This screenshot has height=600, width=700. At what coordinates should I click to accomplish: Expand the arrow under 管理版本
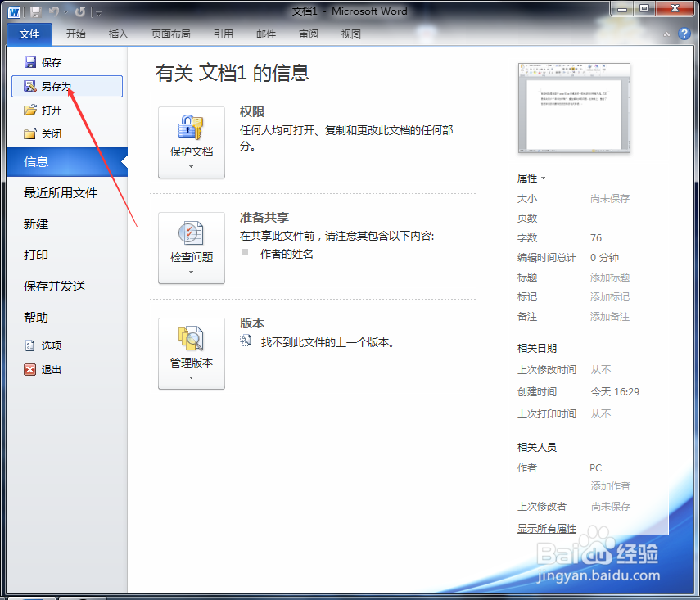(191, 377)
